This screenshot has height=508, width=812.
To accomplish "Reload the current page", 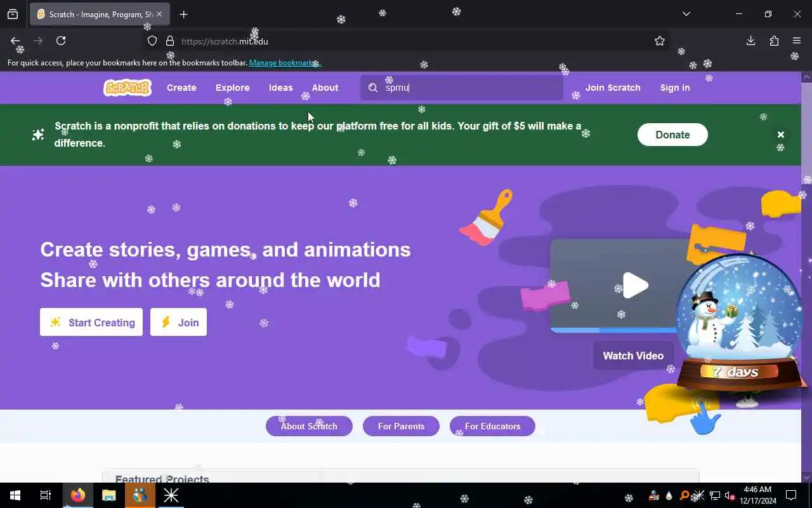I will (61, 41).
